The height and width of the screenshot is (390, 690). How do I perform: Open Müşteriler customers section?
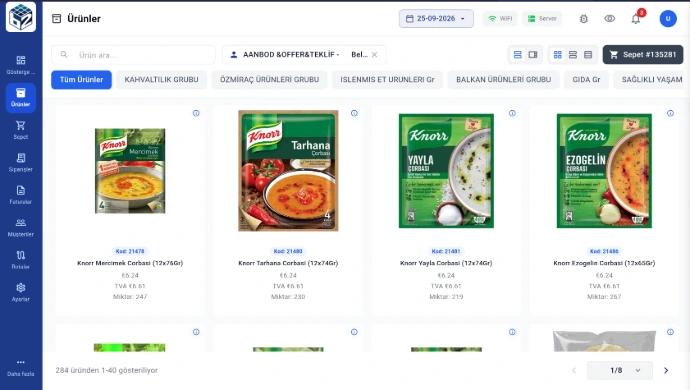(x=21, y=228)
